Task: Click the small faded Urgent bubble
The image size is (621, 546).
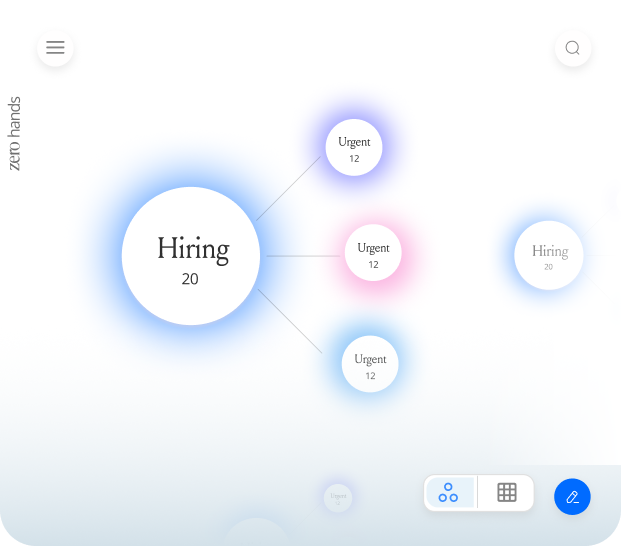Action: tap(338, 498)
